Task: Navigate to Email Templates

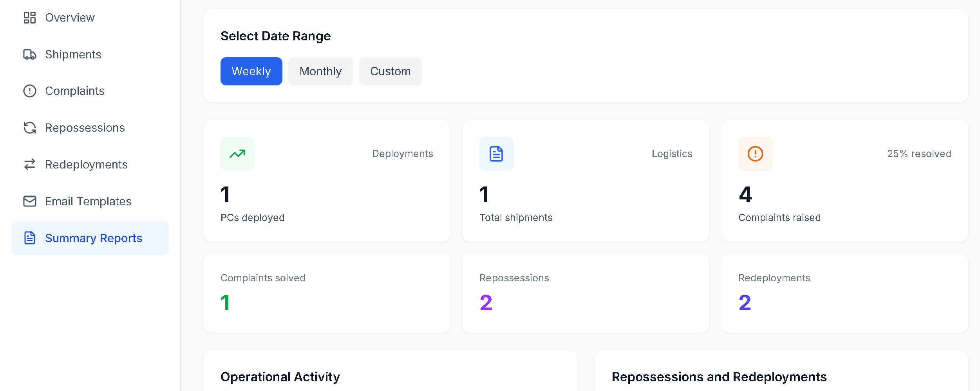Action: (x=88, y=201)
